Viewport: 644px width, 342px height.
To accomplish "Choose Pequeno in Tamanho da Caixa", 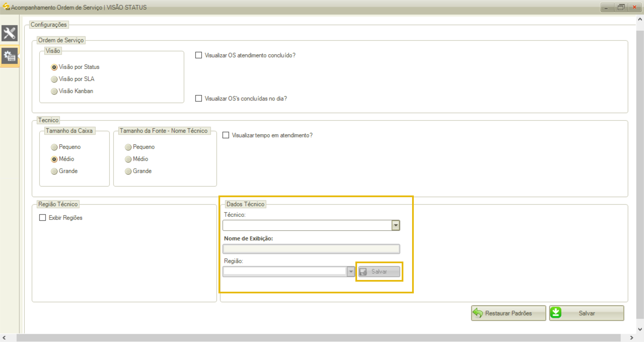I will pyautogui.click(x=54, y=147).
